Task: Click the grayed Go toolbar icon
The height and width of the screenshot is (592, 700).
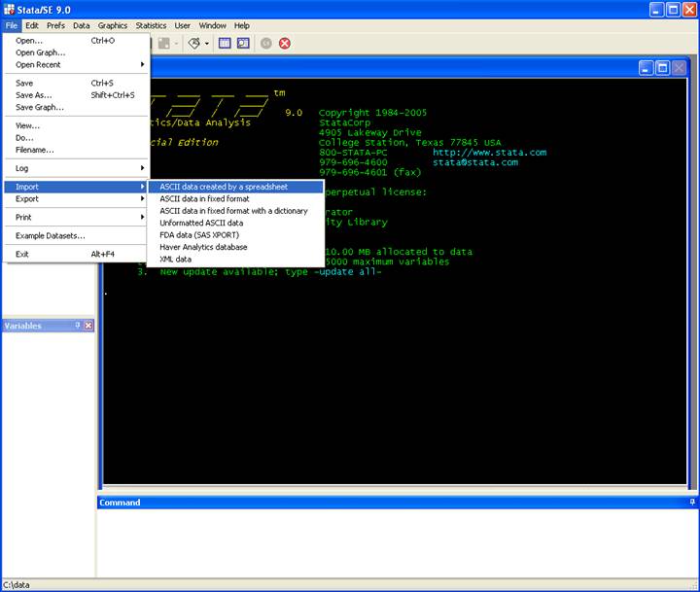Action: [265, 43]
